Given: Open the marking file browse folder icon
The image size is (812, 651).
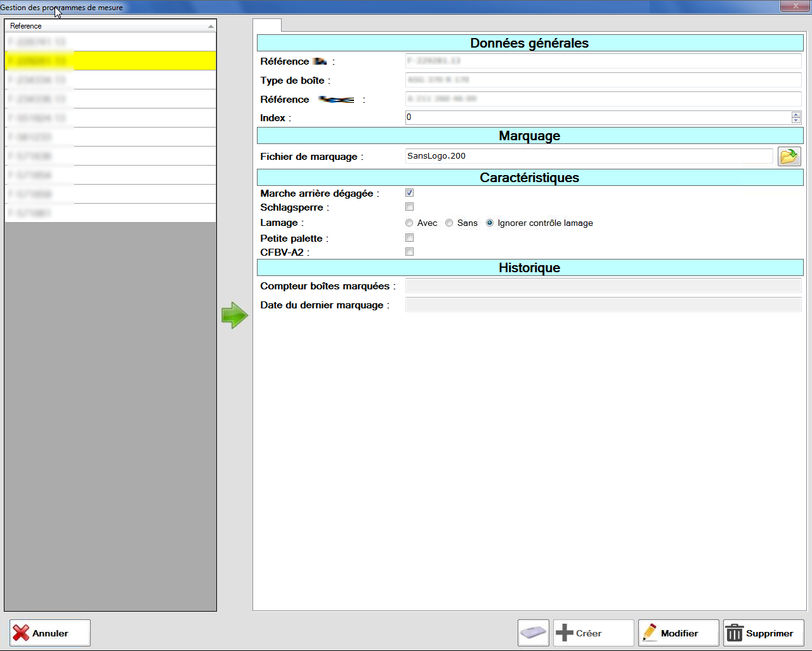Looking at the screenshot, I should pos(789,156).
